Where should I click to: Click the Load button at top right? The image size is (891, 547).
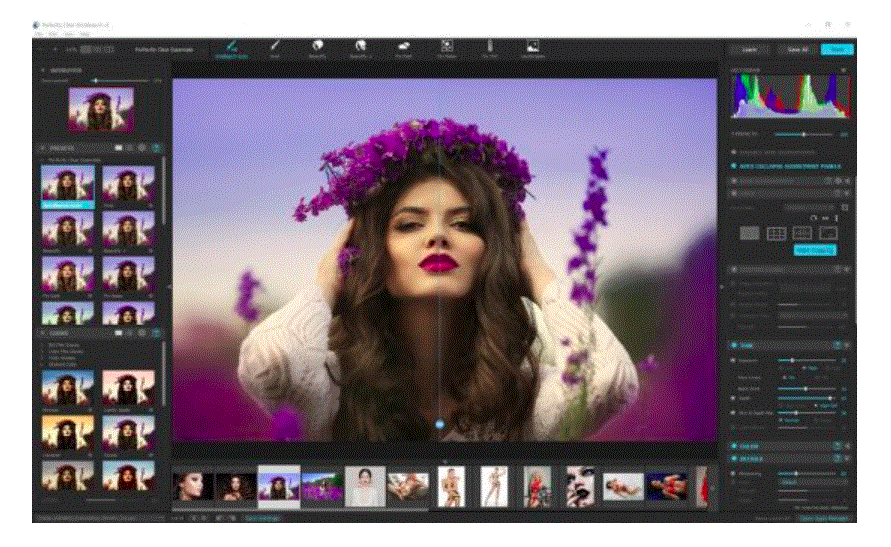pyautogui.click(x=750, y=49)
